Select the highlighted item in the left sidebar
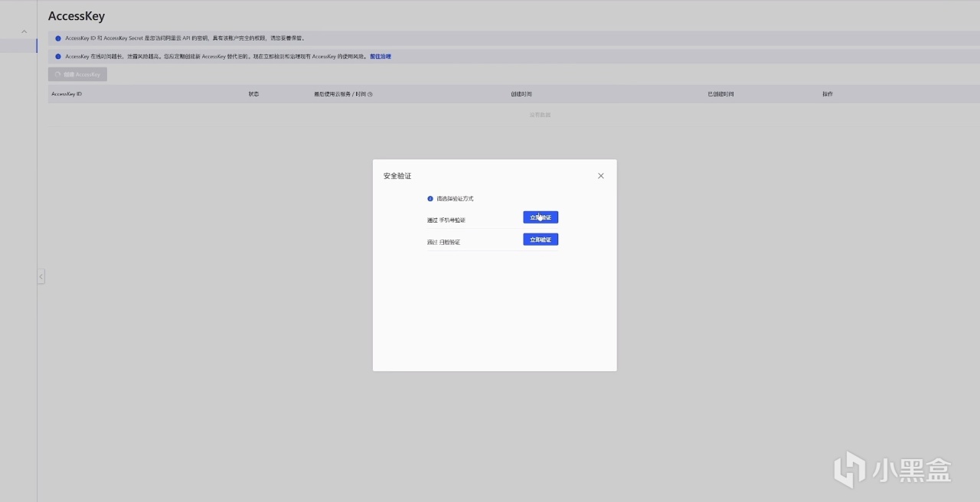The image size is (980, 502). click(18, 46)
